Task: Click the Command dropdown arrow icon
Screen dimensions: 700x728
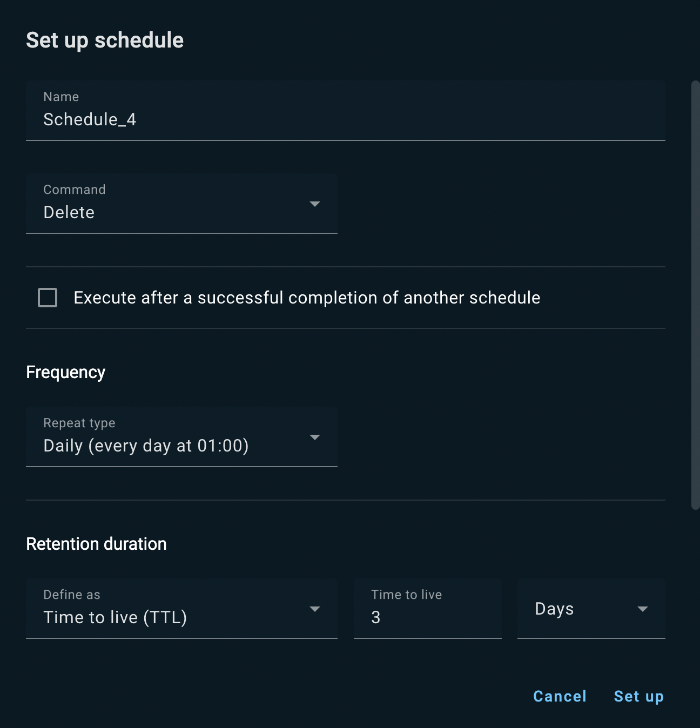Action: (x=314, y=204)
